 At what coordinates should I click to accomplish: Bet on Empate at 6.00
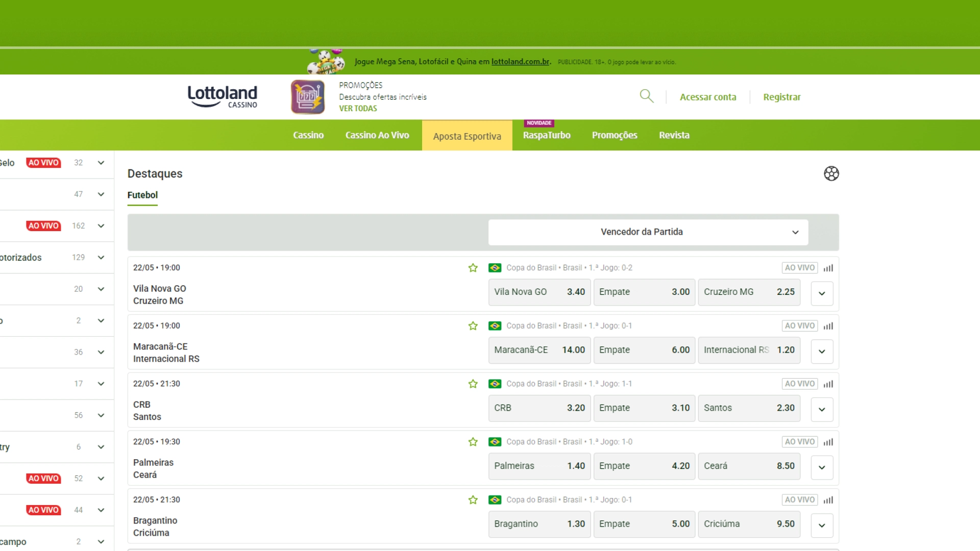click(644, 350)
